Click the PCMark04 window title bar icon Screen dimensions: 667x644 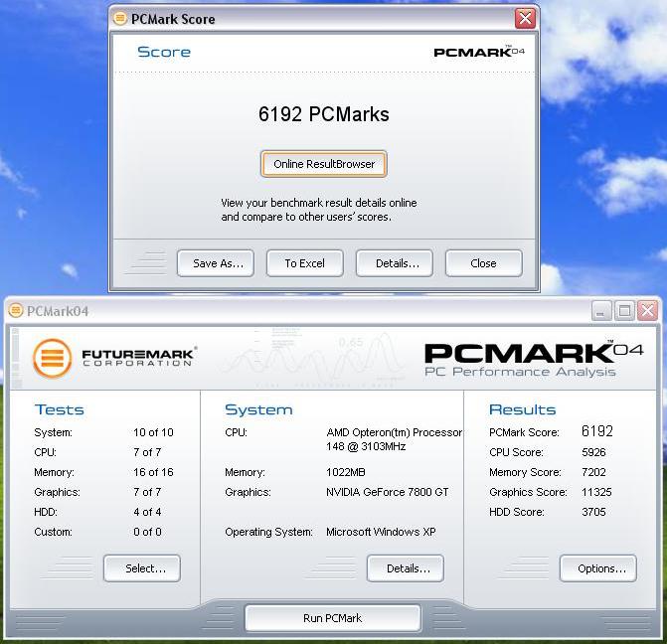(x=16, y=310)
